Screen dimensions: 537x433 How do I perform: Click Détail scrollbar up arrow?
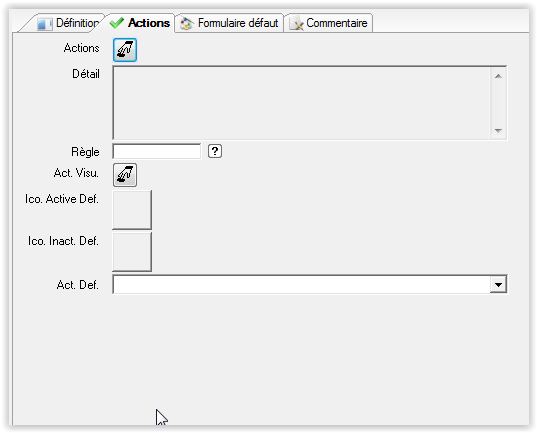(498, 76)
